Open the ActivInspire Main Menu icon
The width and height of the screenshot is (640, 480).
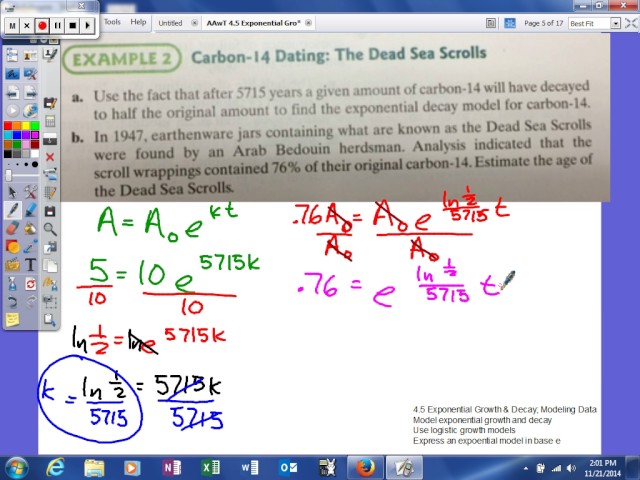pos(12,56)
